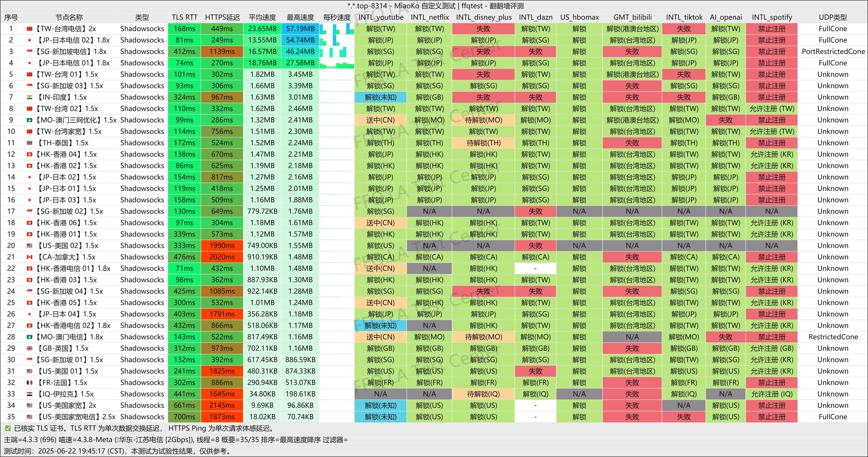Click the flag icon beside TW-台湾家宽 1.5x
Screen dimensions: 868x457
[29, 132]
